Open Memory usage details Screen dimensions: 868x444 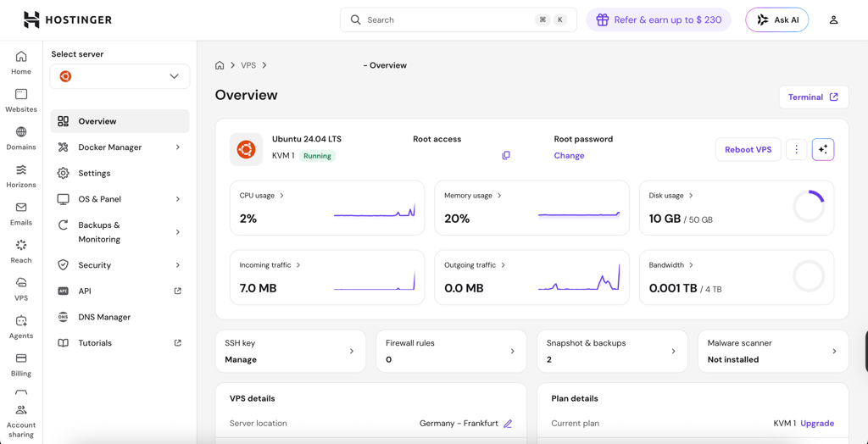click(x=473, y=196)
